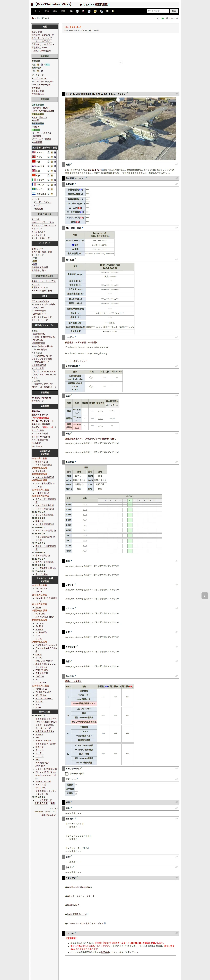Click 空 link in アメリカ row
The width and height of the screenshot is (210, 980).
tap(48, 152)
